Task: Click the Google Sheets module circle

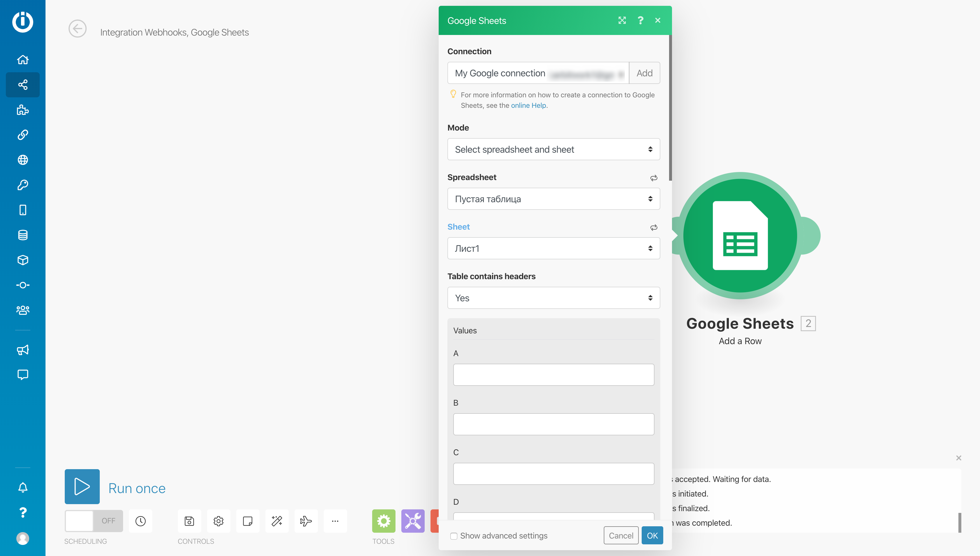Action: [740, 236]
